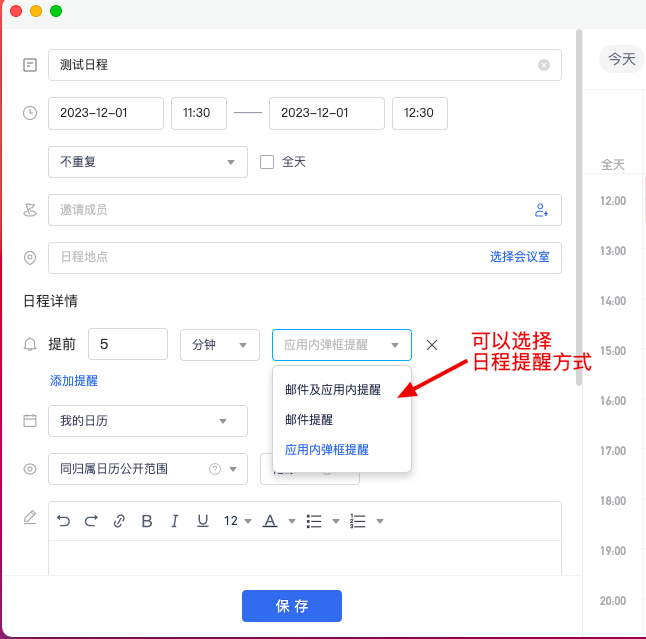Open the font size 12 dropdown

point(237,521)
